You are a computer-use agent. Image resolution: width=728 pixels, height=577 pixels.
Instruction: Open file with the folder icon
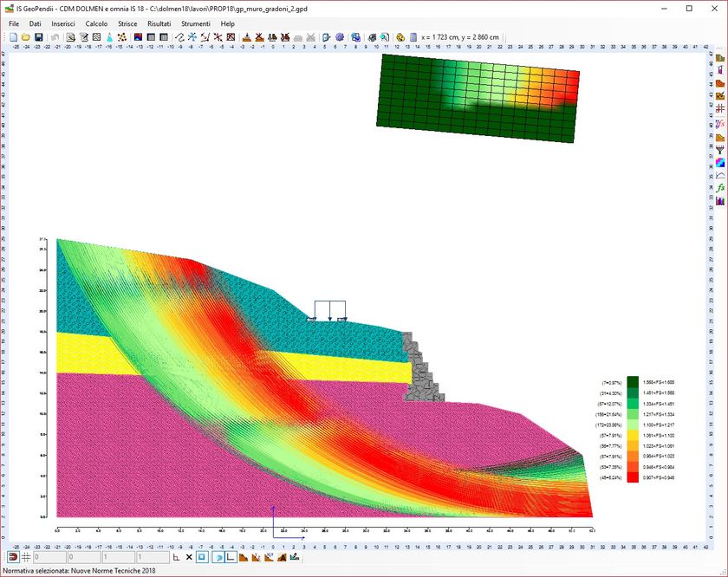click(x=26, y=37)
